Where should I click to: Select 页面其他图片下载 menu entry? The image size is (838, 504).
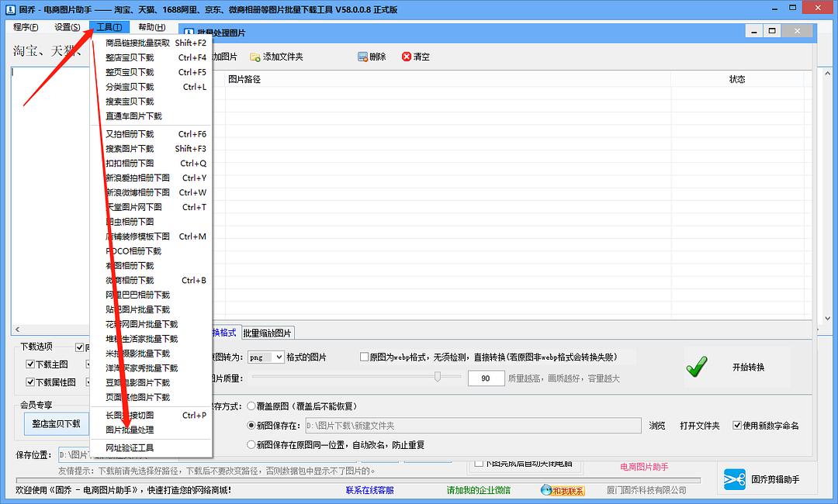pos(152,397)
